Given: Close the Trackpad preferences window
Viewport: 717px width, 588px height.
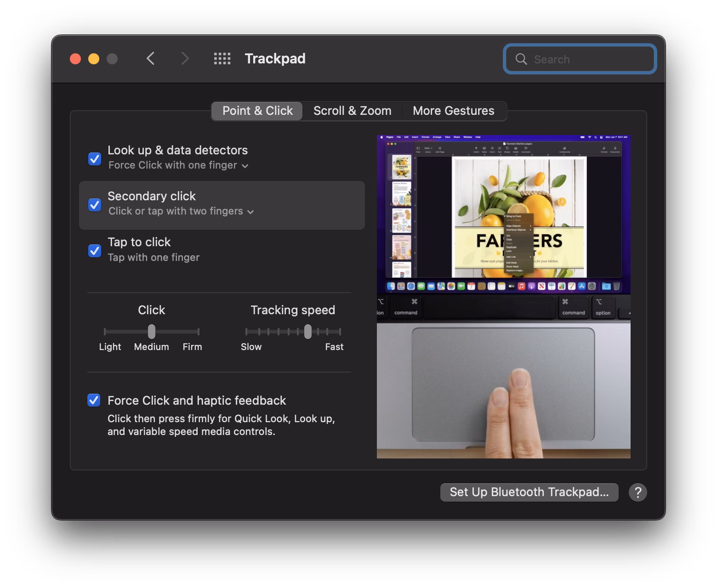Looking at the screenshot, I should (75, 59).
